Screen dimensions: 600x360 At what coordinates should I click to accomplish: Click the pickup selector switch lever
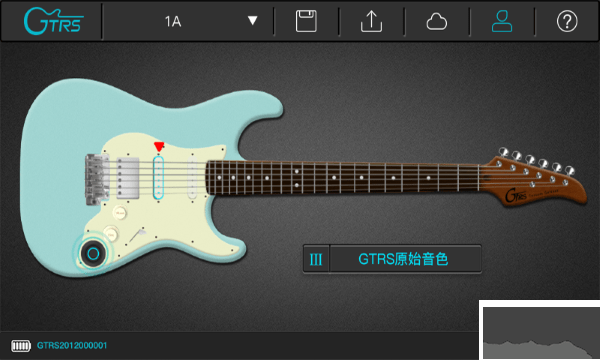point(137,235)
